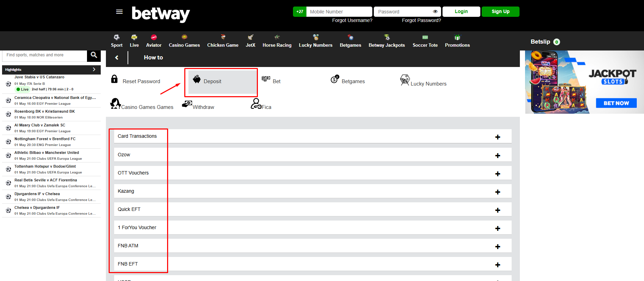The height and width of the screenshot is (281, 644).
Task: Expand the Highlights sidebar arrow
Action: coord(94,69)
